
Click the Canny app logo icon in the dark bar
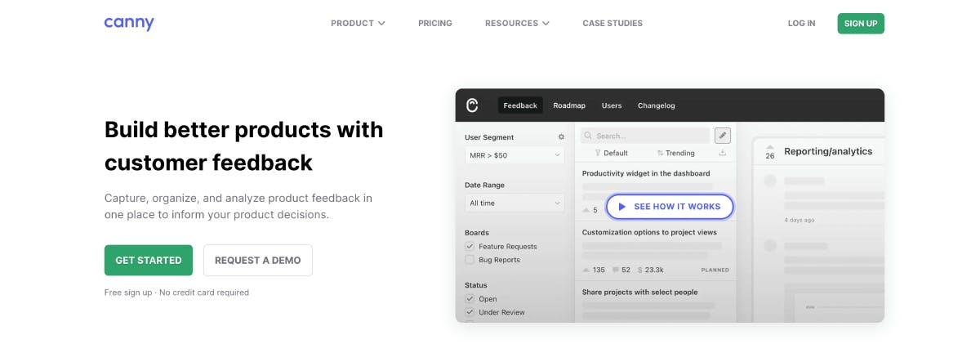[x=472, y=105]
